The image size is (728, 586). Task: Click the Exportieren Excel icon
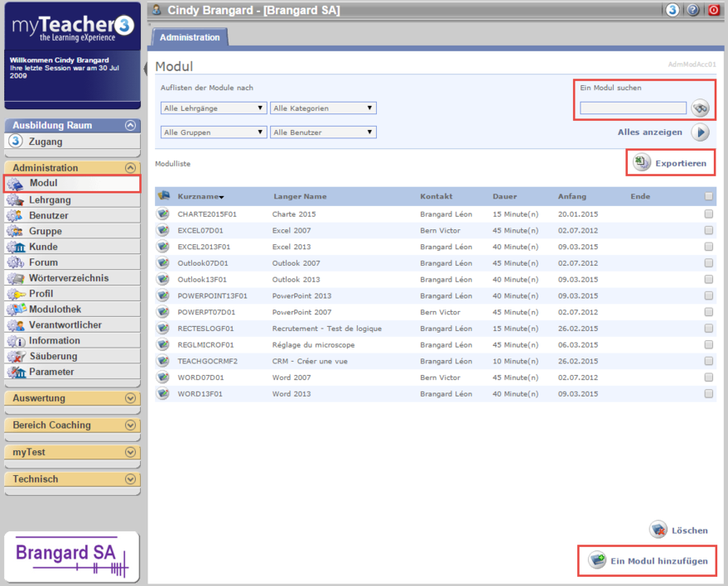click(642, 163)
